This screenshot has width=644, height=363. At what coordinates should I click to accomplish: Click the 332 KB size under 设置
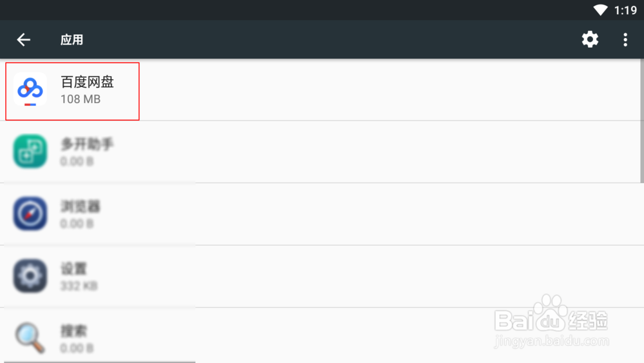(x=79, y=286)
